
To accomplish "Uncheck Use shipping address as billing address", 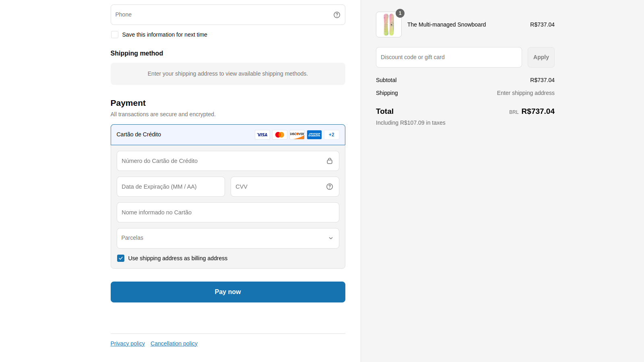I will coord(121,258).
